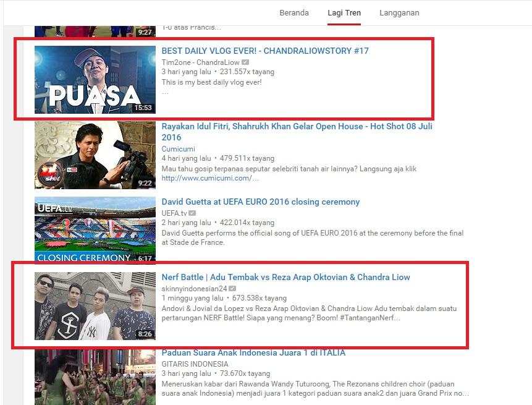Screen dimensions: 532x405
Task: Visit Tim2one - ChandraLiow channel
Action: point(201,62)
